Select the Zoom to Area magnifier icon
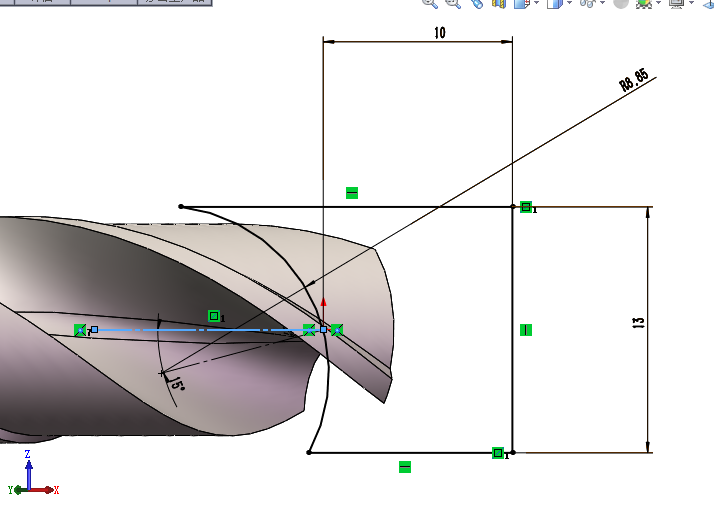The width and height of the screenshot is (714, 515). [x=452, y=3]
